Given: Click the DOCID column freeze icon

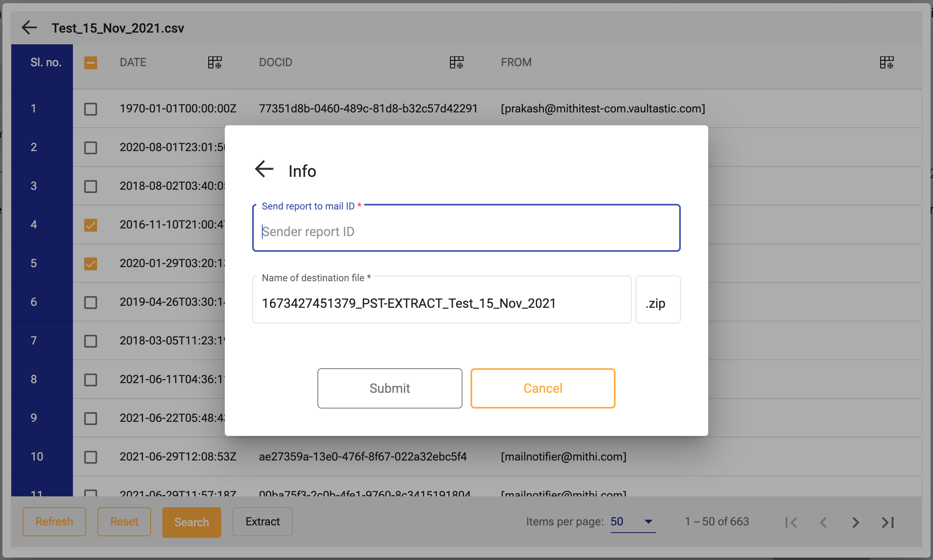Looking at the screenshot, I should [456, 62].
